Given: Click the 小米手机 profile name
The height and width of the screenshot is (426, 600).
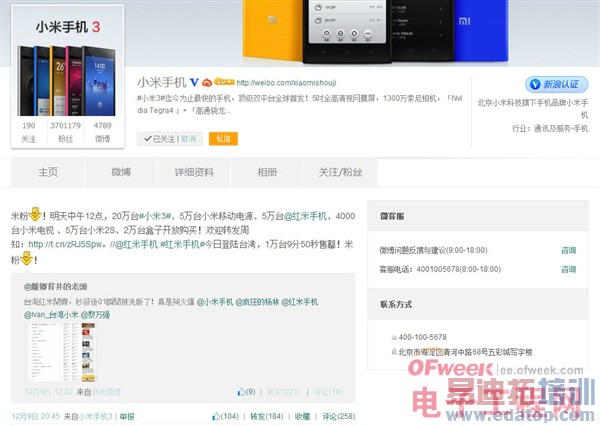Looking at the screenshot, I should pyautogui.click(x=161, y=82).
